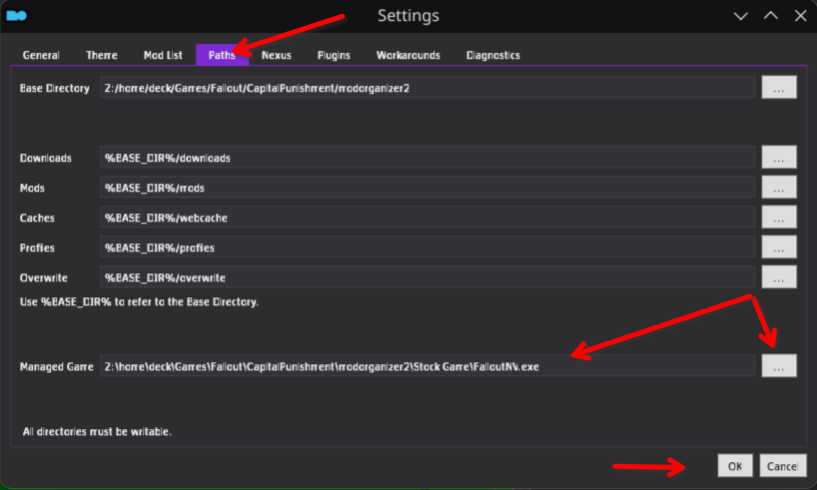817x490 pixels.
Task: Click into the Managed Game path field
Action: tap(426, 367)
